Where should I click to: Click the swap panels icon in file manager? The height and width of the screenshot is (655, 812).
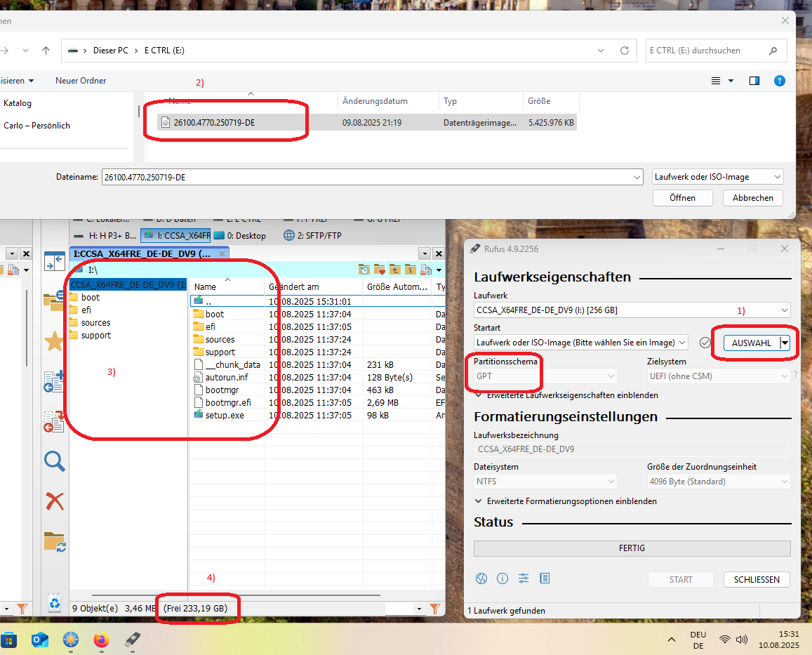(54, 262)
